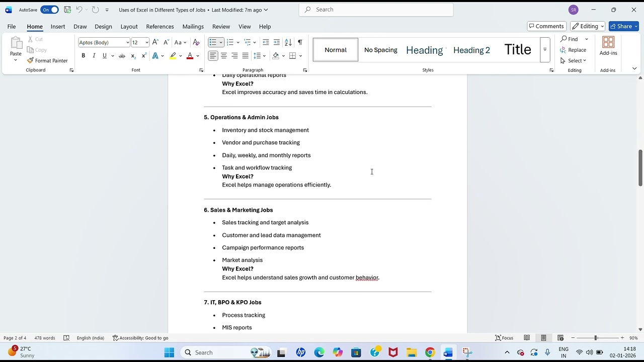Click Clear All Formatting icon
The height and width of the screenshot is (362, 644).
point(196,42)
